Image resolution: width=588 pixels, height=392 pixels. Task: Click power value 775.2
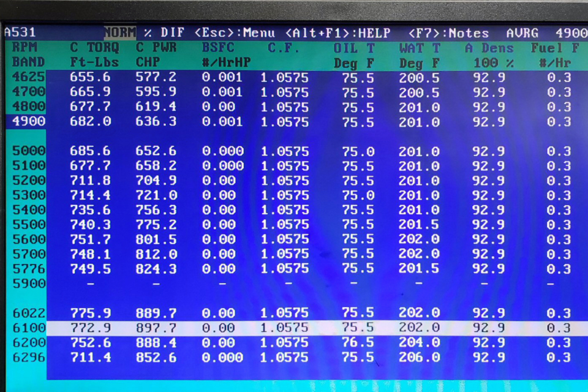156,225
